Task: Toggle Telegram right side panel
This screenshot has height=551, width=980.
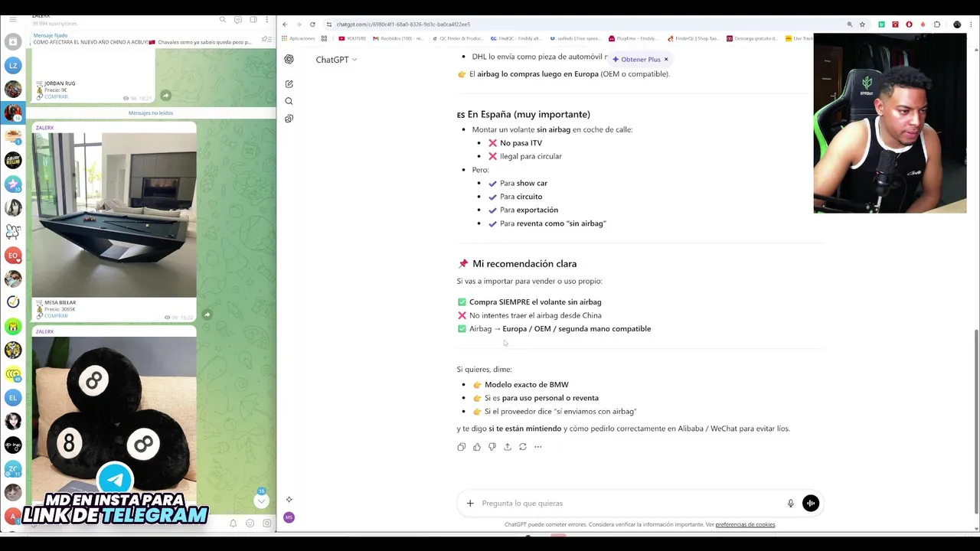Action: [x=253, y=19]
